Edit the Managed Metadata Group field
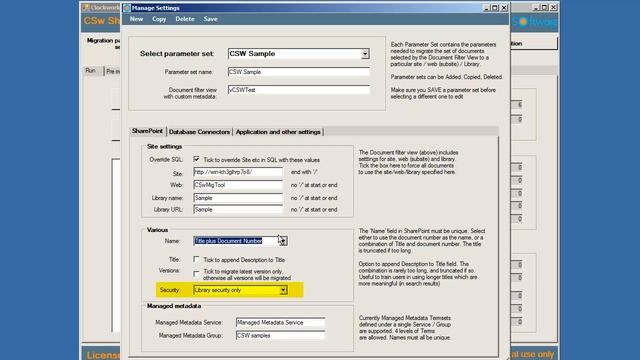640x360 pixels. point(280,336)
